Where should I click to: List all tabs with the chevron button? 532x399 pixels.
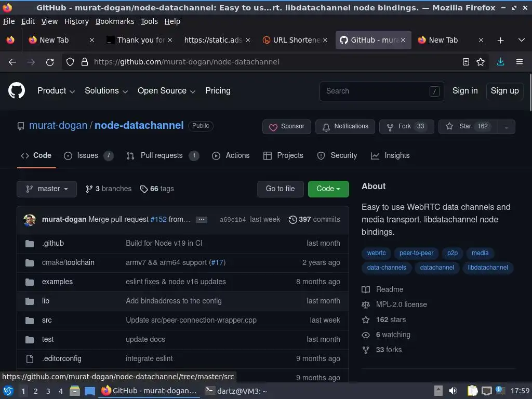pyautogui.click(x=522, y=40)
